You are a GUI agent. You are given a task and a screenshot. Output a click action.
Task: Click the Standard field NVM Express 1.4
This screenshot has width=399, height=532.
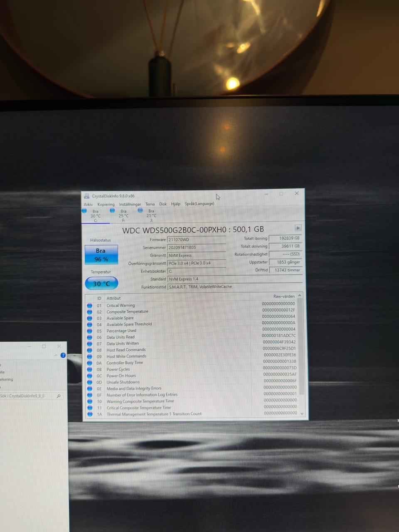(x=235, y=279)
